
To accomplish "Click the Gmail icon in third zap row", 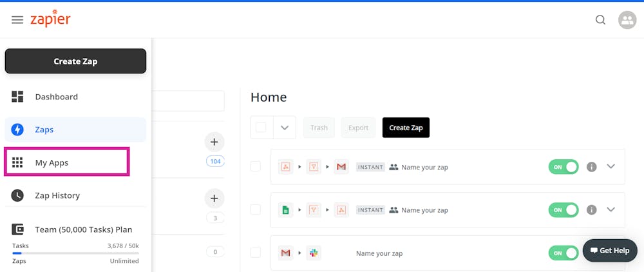I will (x=285, y=253).
